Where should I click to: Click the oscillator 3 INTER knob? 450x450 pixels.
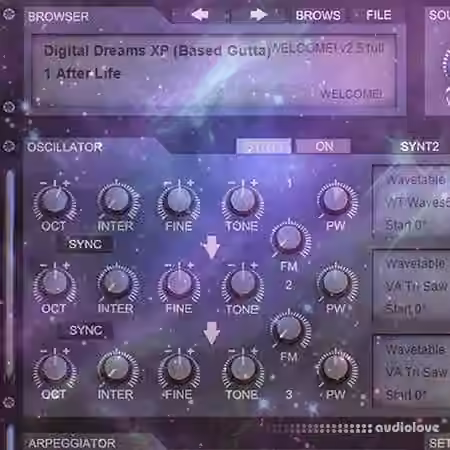[117, 369]
